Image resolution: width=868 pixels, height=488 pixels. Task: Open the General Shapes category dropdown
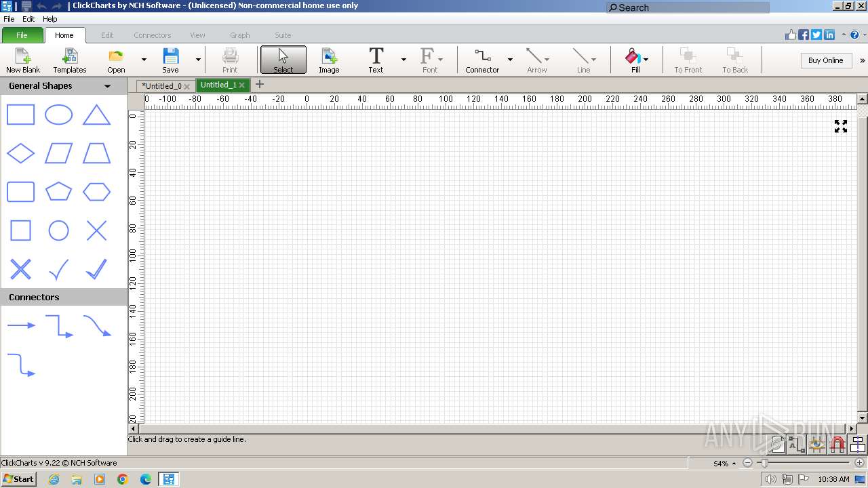pos(107,86)
